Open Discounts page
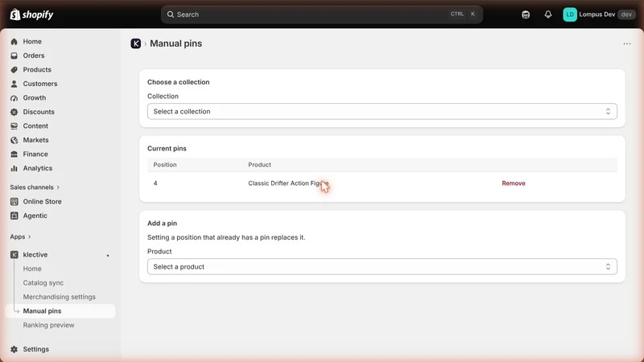 coord(39,112)
